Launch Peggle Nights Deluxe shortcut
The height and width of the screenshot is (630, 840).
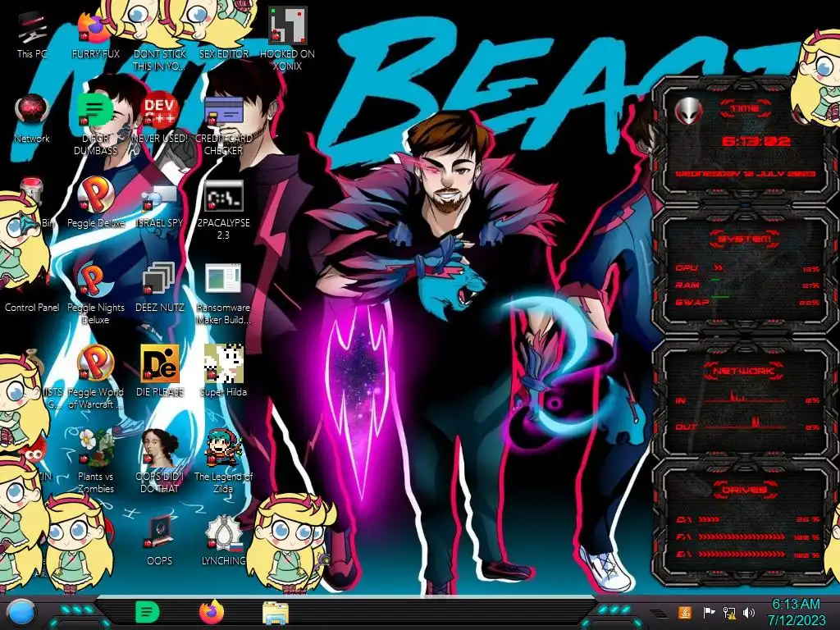[95, 294]
